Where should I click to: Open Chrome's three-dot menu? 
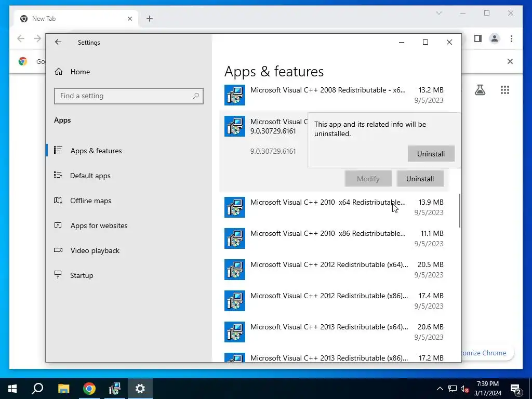tap(511, 38)
